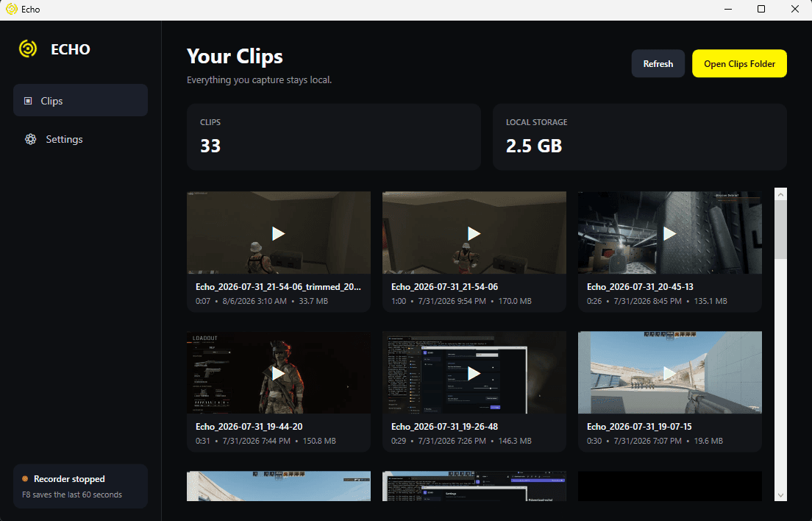Screen dimensions: 812x521
Task: Open the Settings page in sidebar
Action: pyautogui.click(x=80, y=139)
